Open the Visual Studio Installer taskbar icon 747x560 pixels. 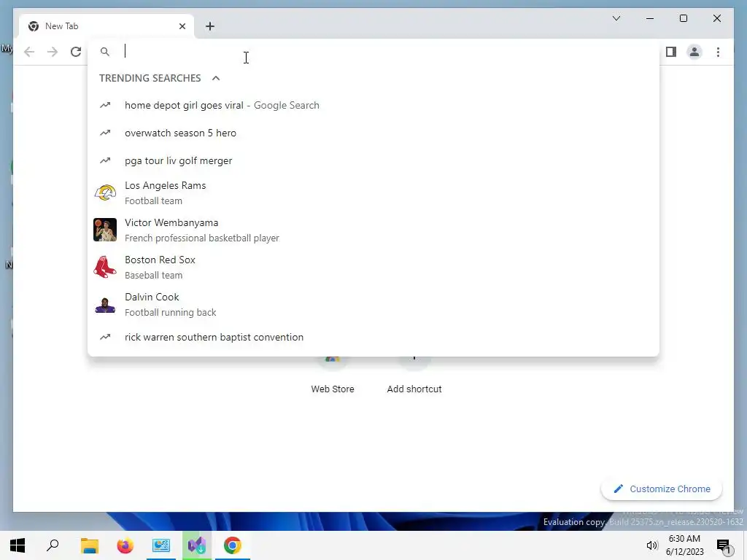tap(197, 545)
